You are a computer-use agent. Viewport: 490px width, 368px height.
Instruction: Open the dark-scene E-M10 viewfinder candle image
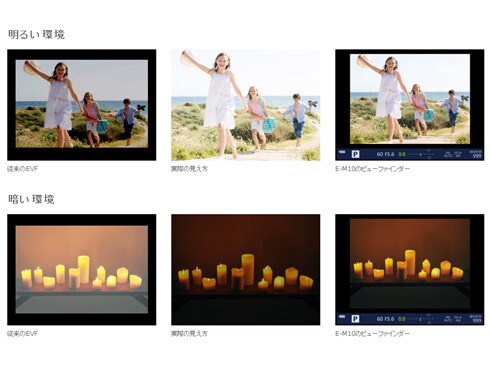410,270
